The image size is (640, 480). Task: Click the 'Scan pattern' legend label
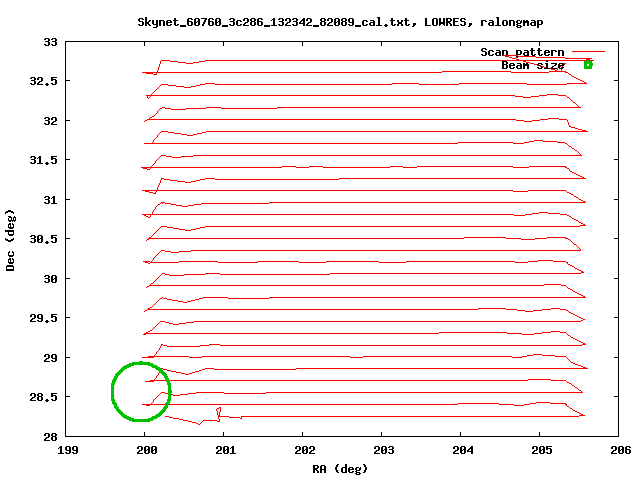[522, 52]
